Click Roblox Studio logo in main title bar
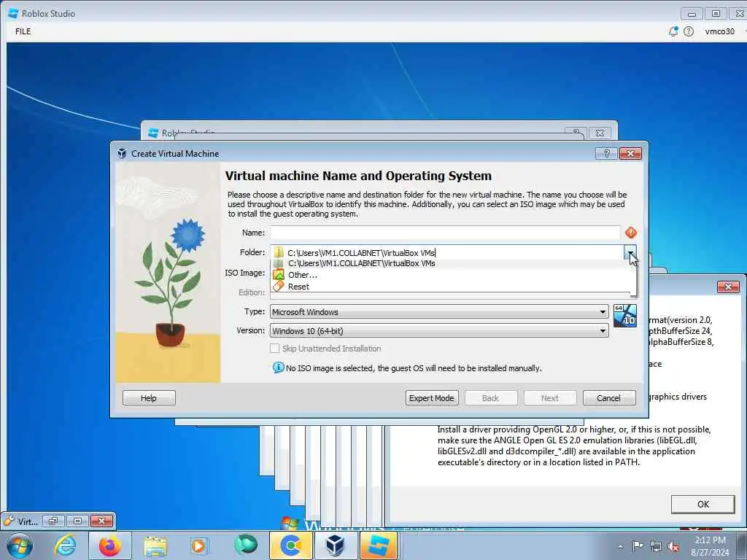This screenshot has height=560, width=747. 13,13
